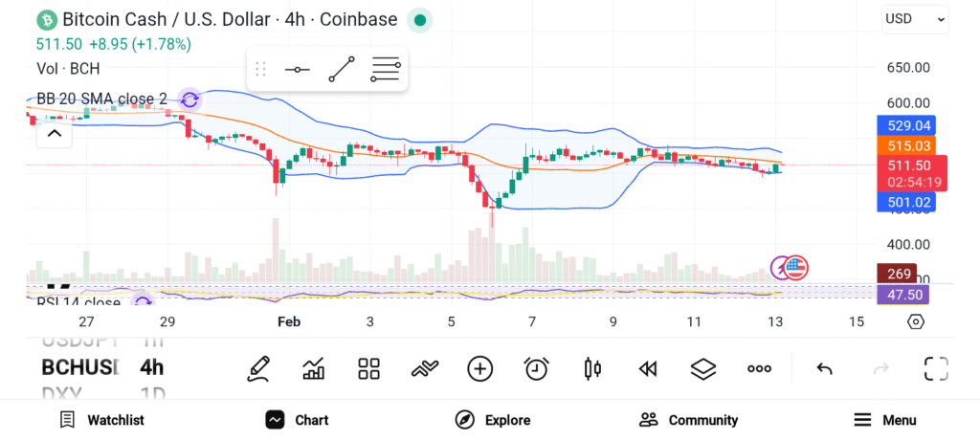Select the candlestick chart type icon
This screenshot has width=980, height=441.
(592, 368)
